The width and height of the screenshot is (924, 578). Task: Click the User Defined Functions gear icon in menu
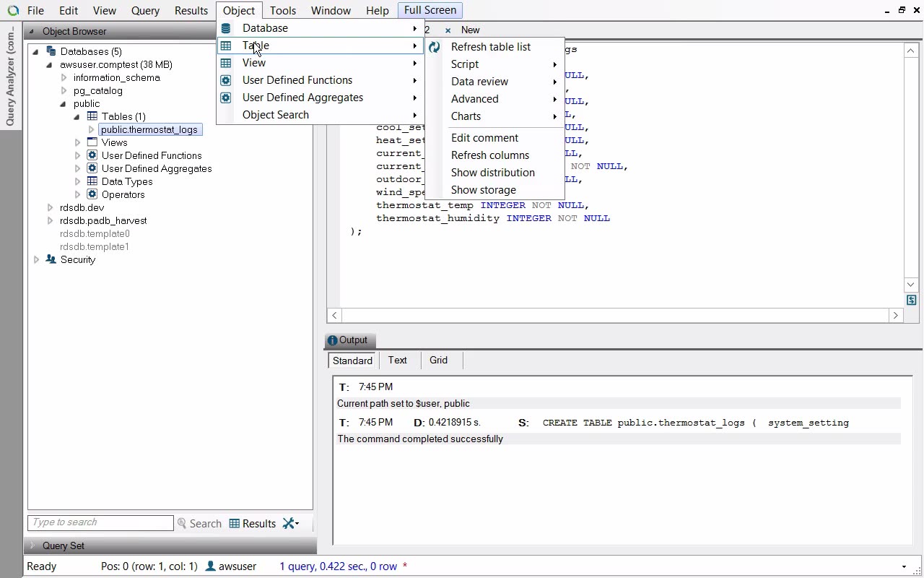226,80
